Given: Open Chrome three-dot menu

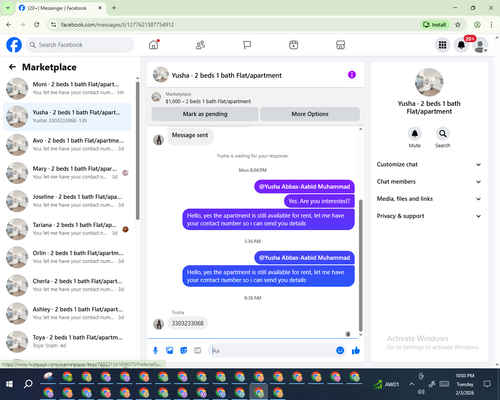Looking at the screenshot, I should [x=491, y=25].
